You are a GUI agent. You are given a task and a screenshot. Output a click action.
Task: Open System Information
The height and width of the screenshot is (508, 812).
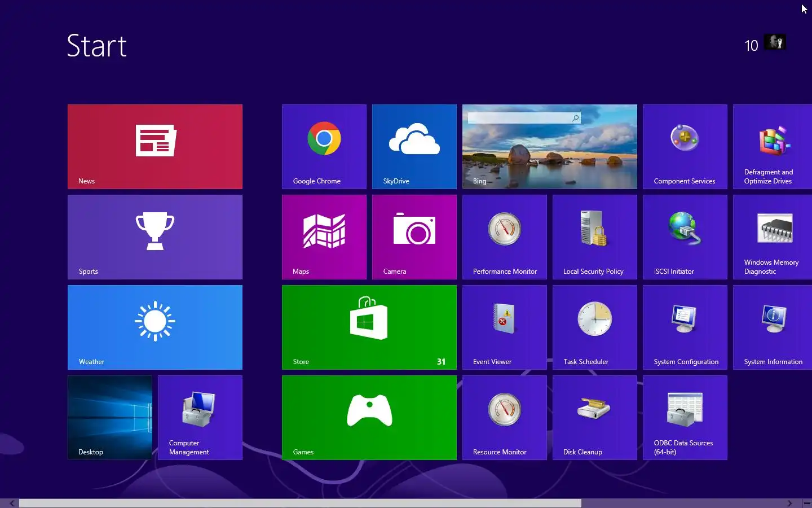point(773,327)
